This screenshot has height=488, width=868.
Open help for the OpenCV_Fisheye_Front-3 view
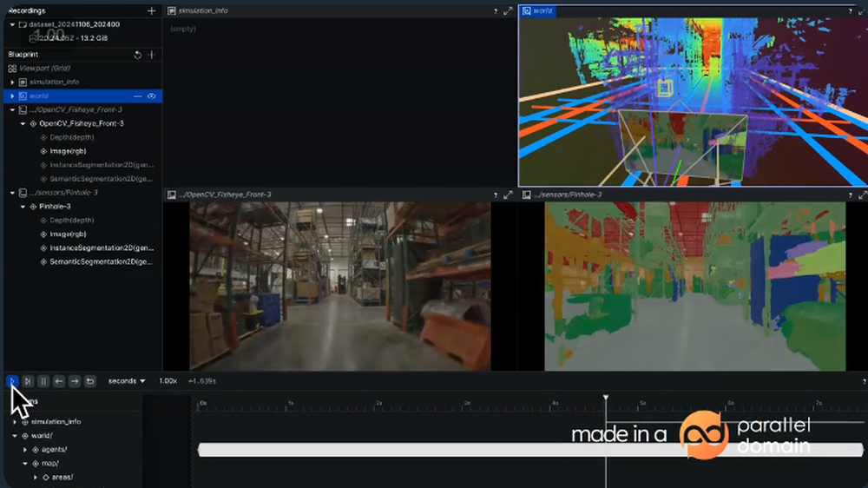[x=496, y=195]
